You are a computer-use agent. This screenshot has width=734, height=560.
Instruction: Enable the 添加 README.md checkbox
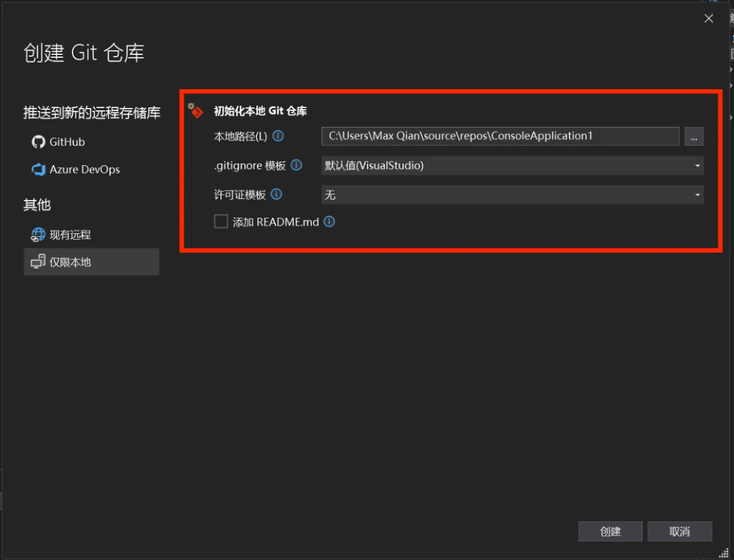pos(221,222)
